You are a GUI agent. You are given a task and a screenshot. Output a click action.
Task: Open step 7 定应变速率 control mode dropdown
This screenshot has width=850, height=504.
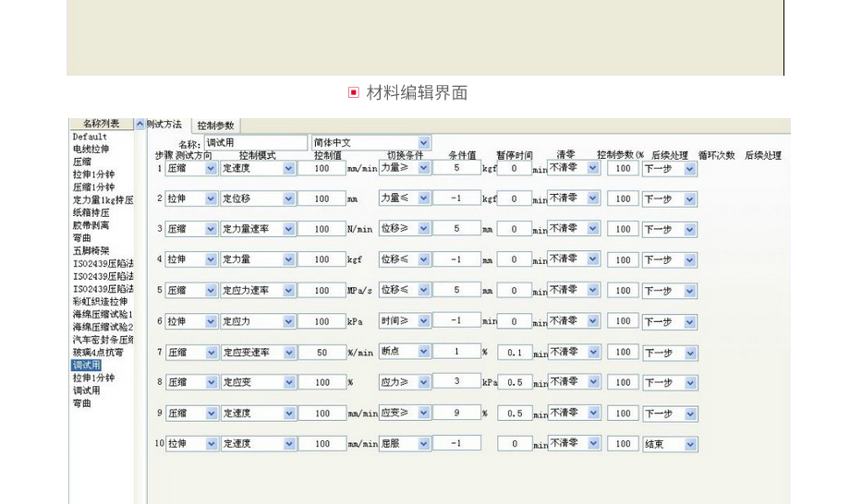click(288, 353)
